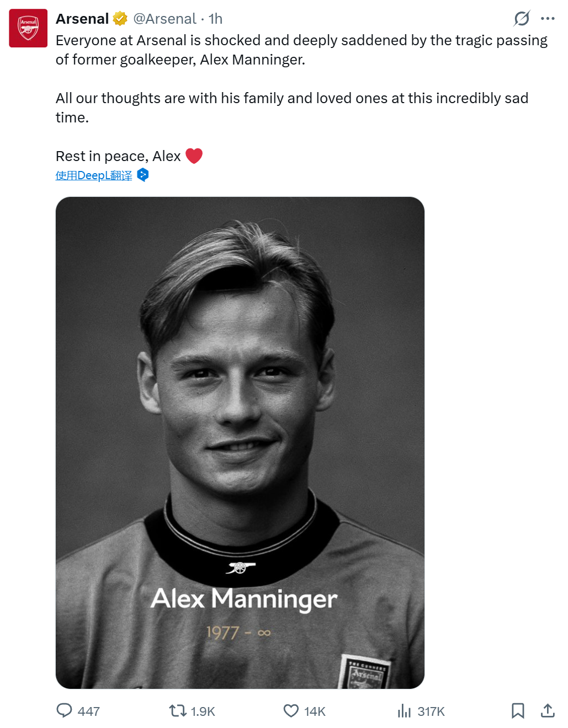Like the post with the heart icon
This screenshot has height=728, width=568.
(291, 710)
